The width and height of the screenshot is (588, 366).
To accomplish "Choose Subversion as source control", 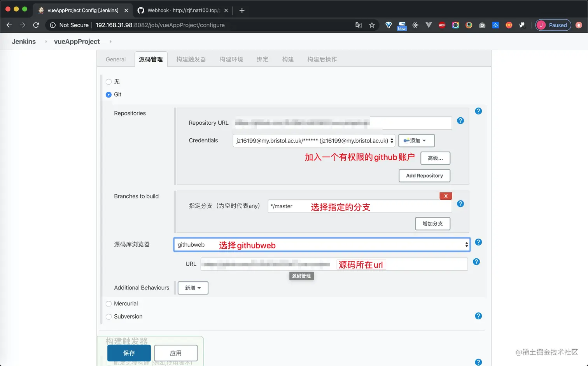I will (x=108, y=317).
